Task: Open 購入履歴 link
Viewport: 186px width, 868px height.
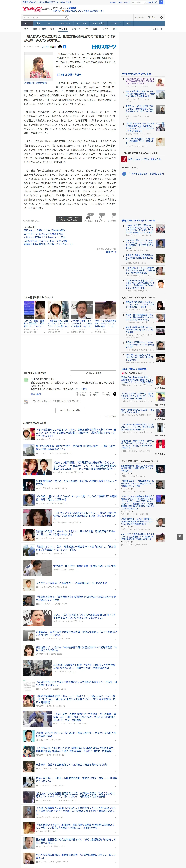Action: click(152, 17)
